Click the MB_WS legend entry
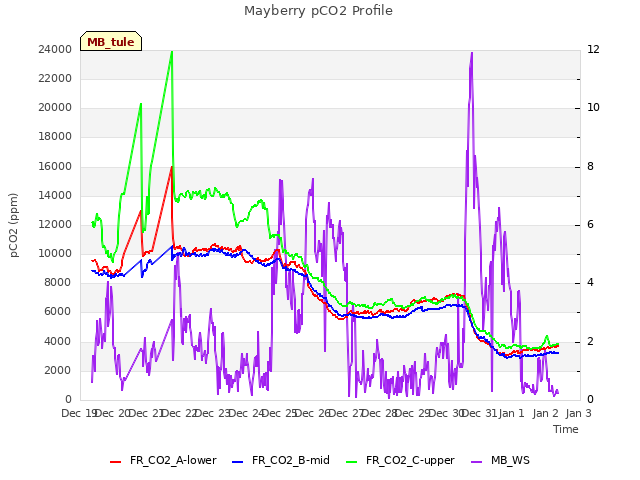 point(500,460)
